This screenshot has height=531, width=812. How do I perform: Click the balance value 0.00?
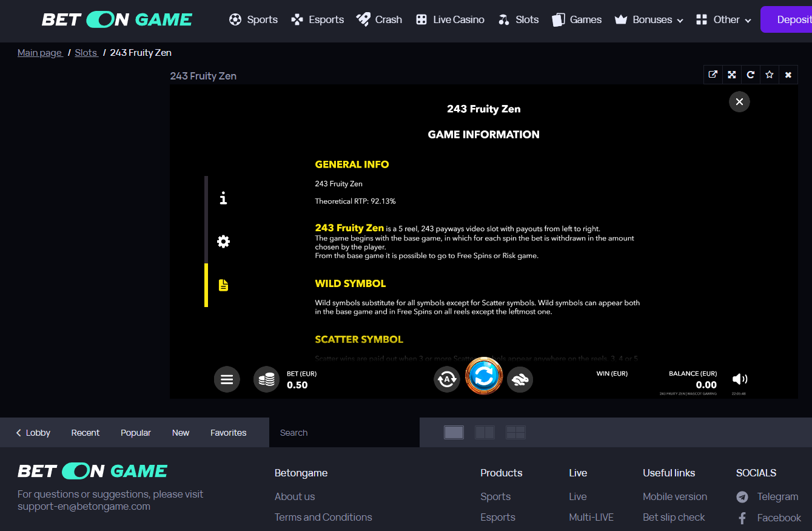pyautogui.click(x=706, y=385)
